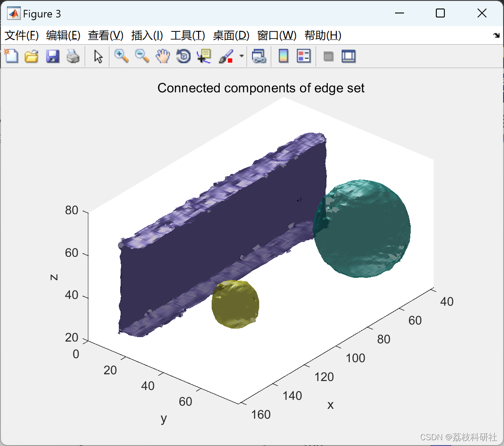Image resolution: width=504 pixels, height=446 pixels.
Task: Click the MATLAB logo in the title bar
Action: (x=14, y=13)
